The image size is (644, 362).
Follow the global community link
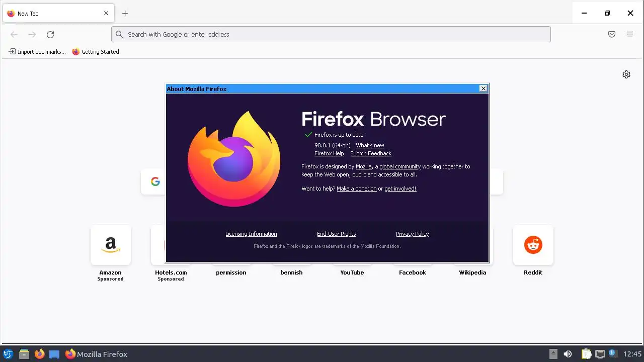(x=400, y=166)
